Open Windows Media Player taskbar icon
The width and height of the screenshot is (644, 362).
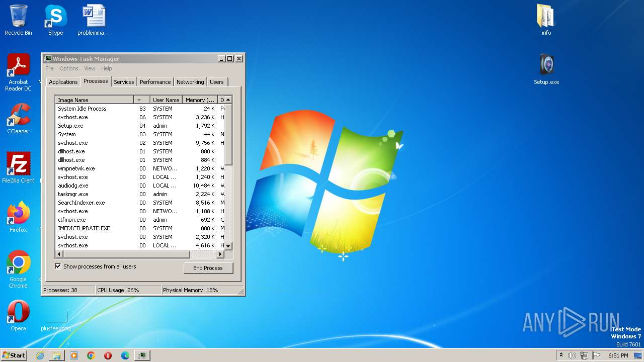pyautogui.click(x=74, y=355)
